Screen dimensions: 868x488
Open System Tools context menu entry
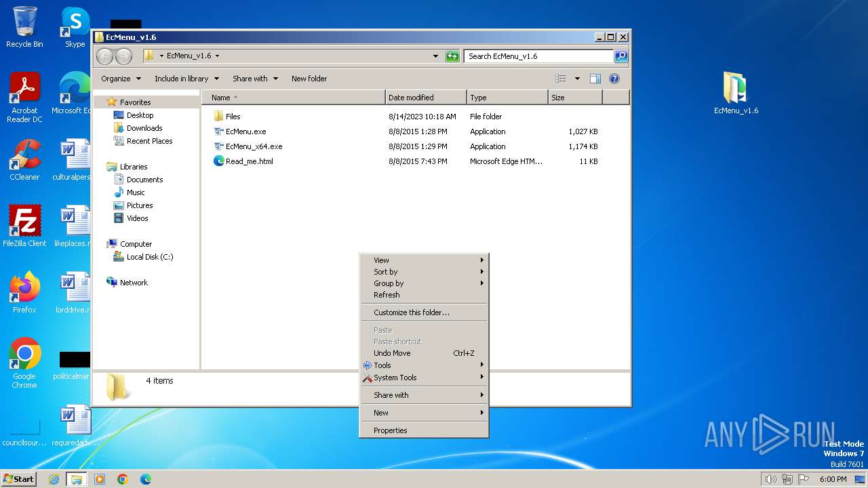pos(424,378)
